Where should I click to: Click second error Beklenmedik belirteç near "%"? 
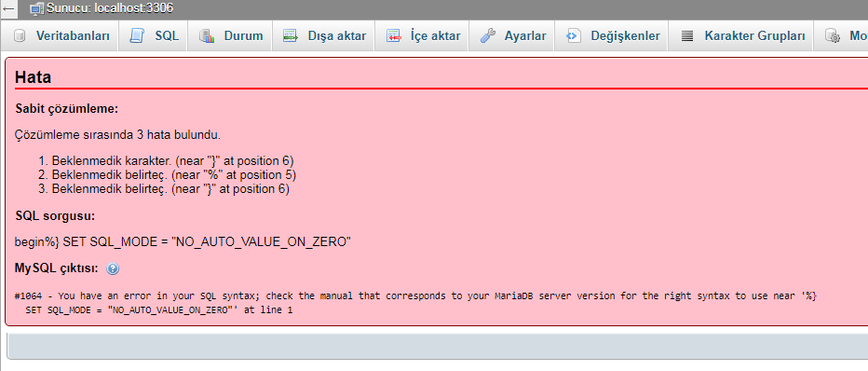[174, 175]
